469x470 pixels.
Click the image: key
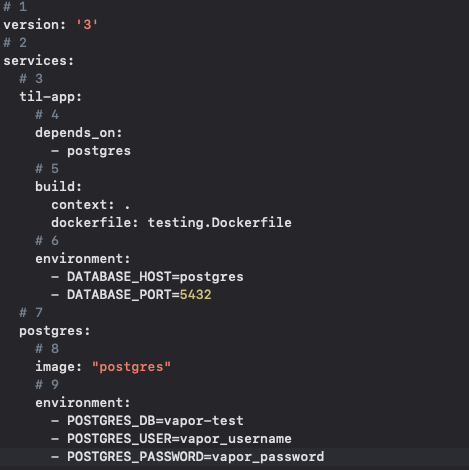(58, 367)
